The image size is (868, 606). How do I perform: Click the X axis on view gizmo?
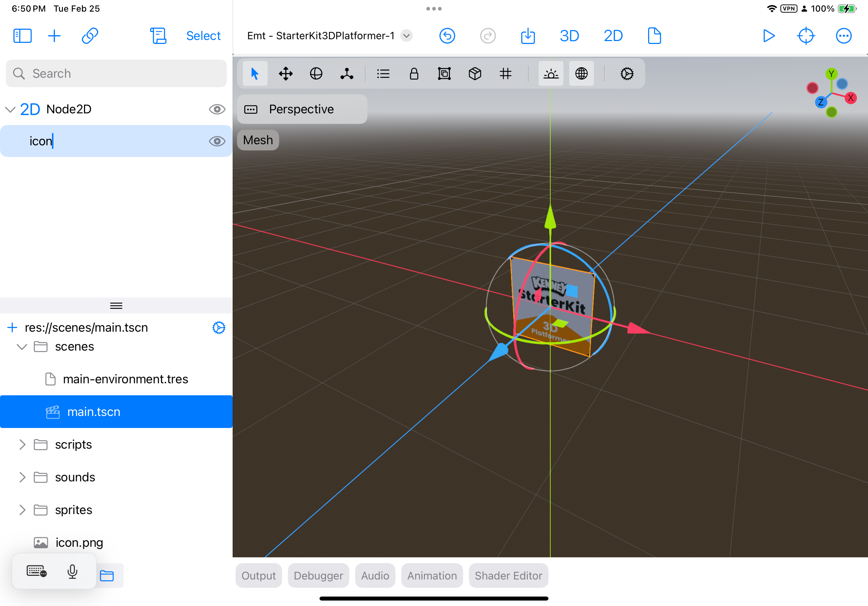[x=851, y=98]
